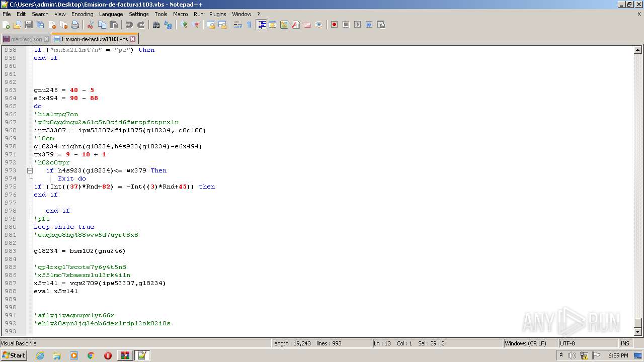644x362 pixels.
Task: Open the Macro menu
Action: (x=181, y=14)
